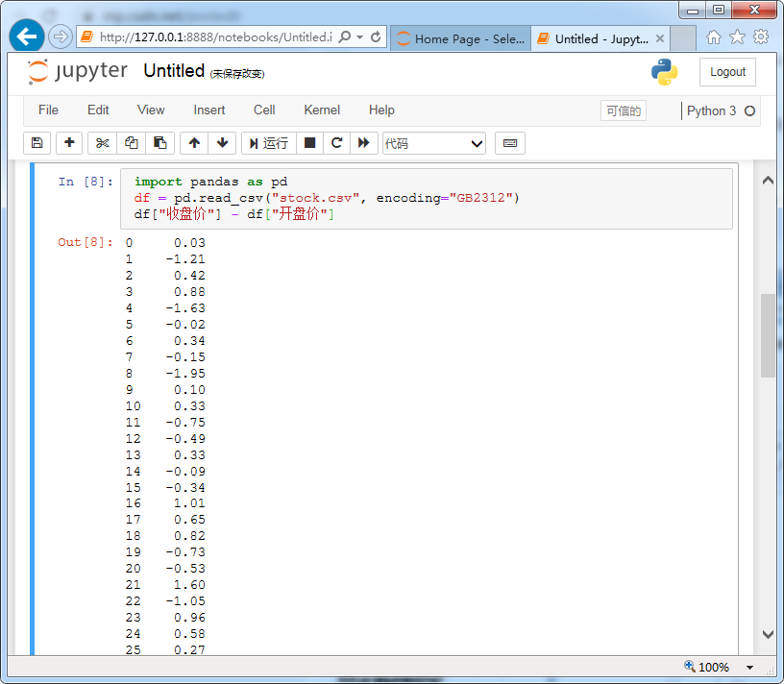Image resolution: width=784 pixels, height=684 pixels.
Task: Click the 可信的 trusted notebook button
Action: point(624,111)
